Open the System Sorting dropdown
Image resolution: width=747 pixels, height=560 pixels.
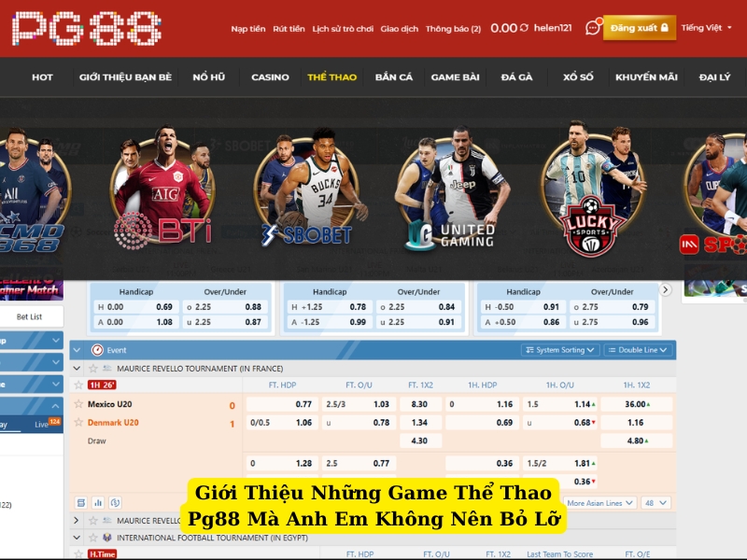click(560, 350)
